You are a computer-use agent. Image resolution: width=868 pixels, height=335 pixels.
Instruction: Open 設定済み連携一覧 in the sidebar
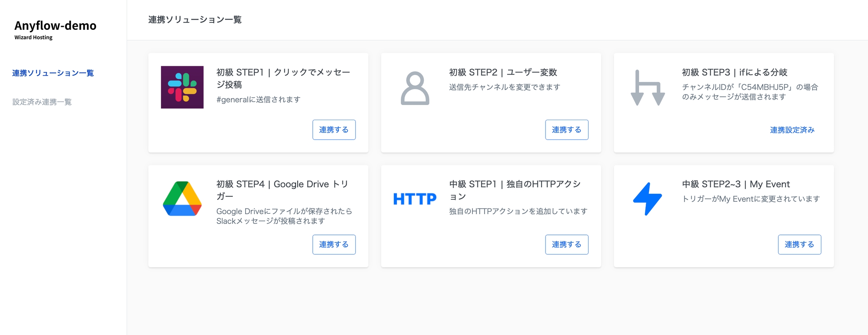42,102
